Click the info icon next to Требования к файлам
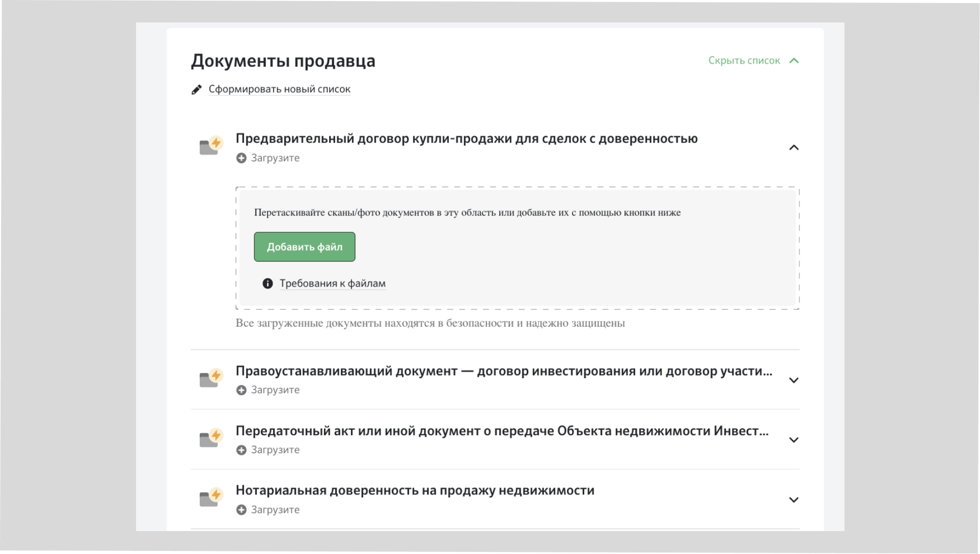This screenshot has height=554, width=980. 268,284
